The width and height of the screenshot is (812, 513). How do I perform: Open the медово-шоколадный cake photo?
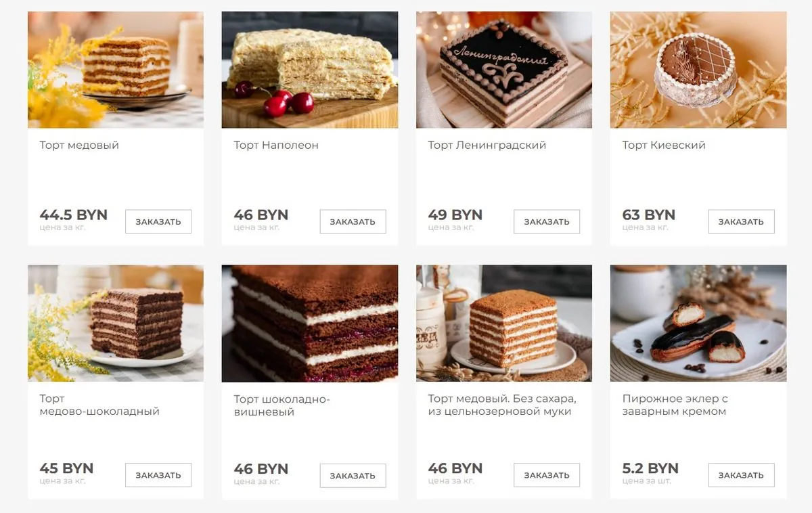(116, 324)
